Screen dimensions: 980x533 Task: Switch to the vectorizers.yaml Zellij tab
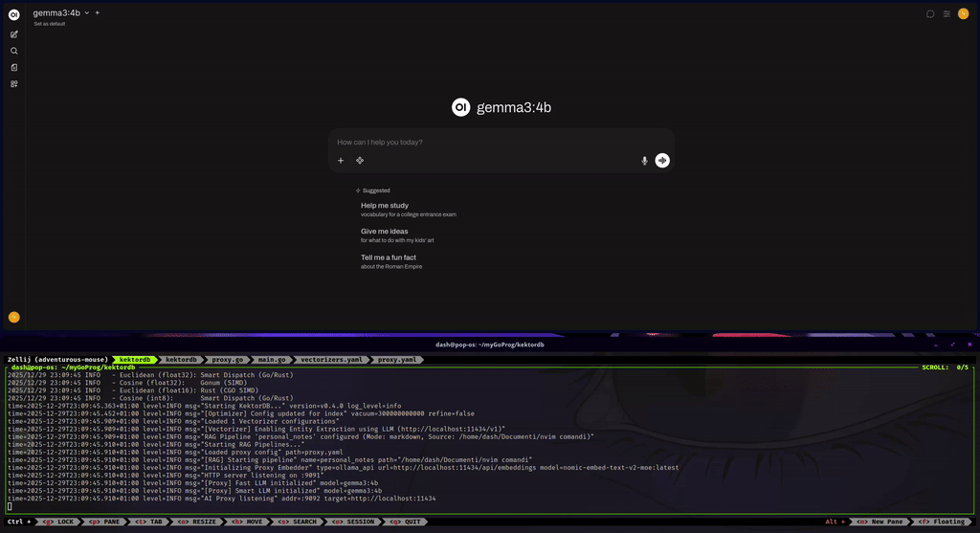tap(331, 360)
